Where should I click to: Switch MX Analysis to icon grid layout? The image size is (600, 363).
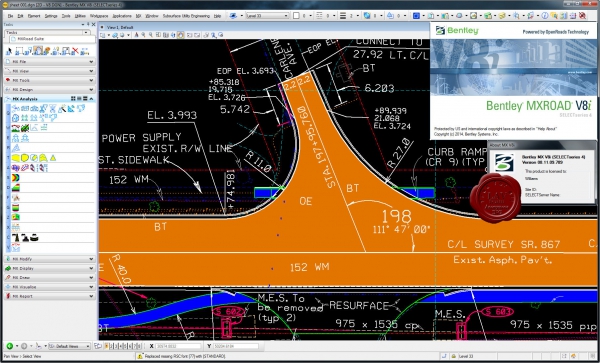[x=73, y=99]
